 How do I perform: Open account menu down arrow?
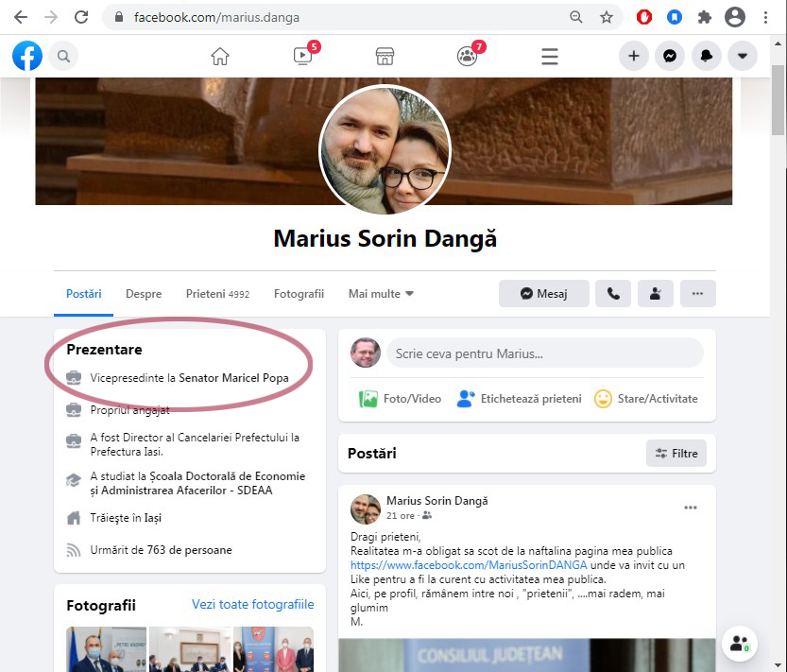(743, 57)
